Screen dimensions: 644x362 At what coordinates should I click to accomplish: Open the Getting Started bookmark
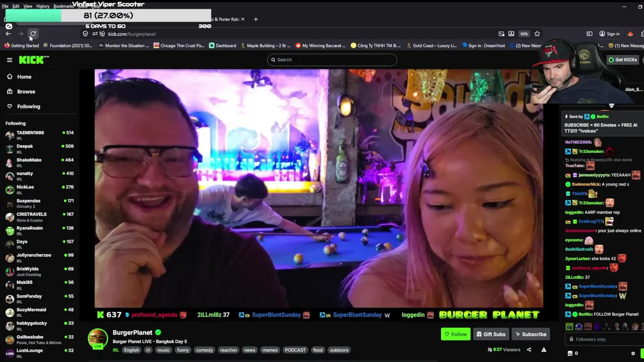click(x=22, y=45)
